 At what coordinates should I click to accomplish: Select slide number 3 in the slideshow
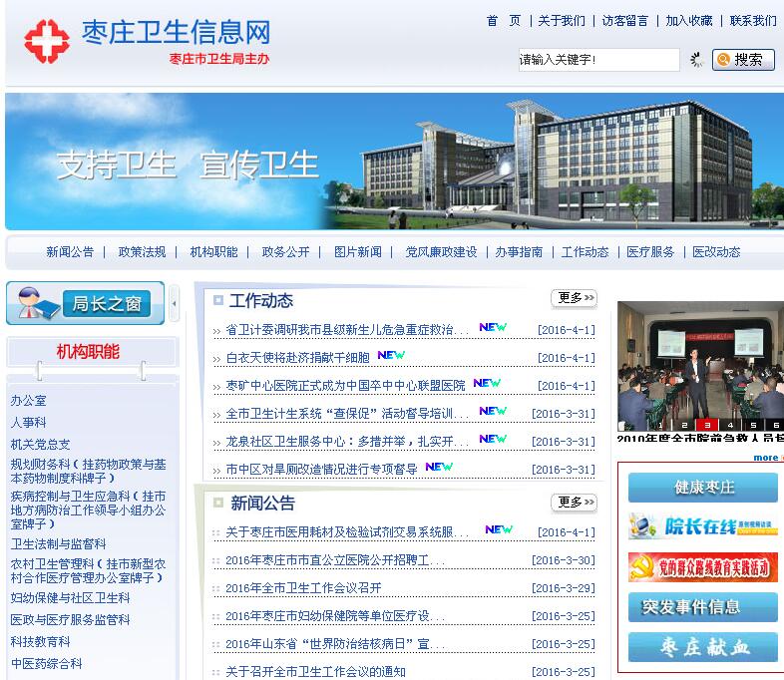pyautogui.click(x=707, y=426)
